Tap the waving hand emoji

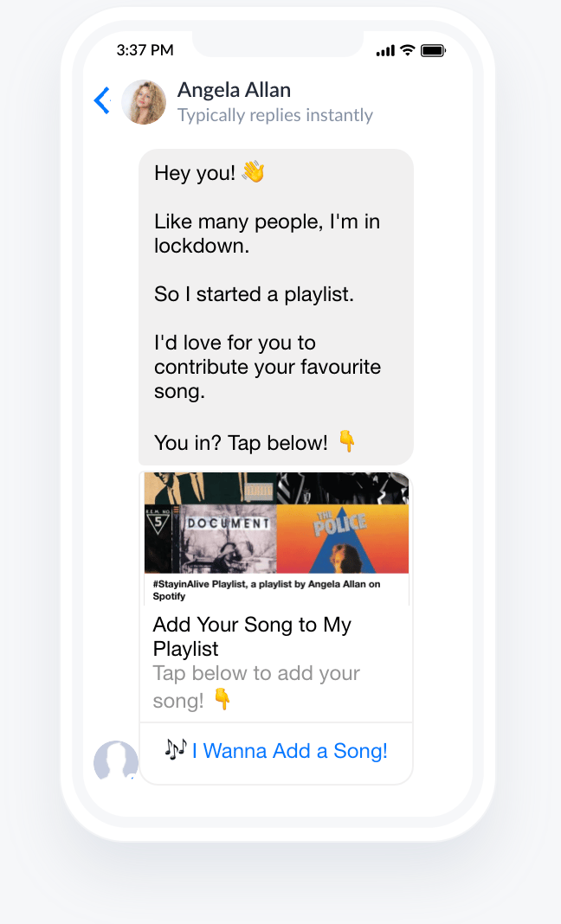[253, 172]
